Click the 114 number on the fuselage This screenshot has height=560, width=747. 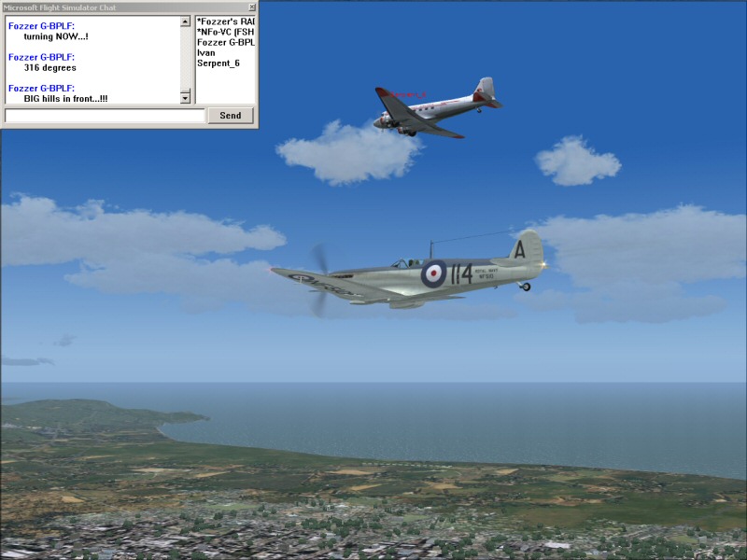[x=461, y=273]
